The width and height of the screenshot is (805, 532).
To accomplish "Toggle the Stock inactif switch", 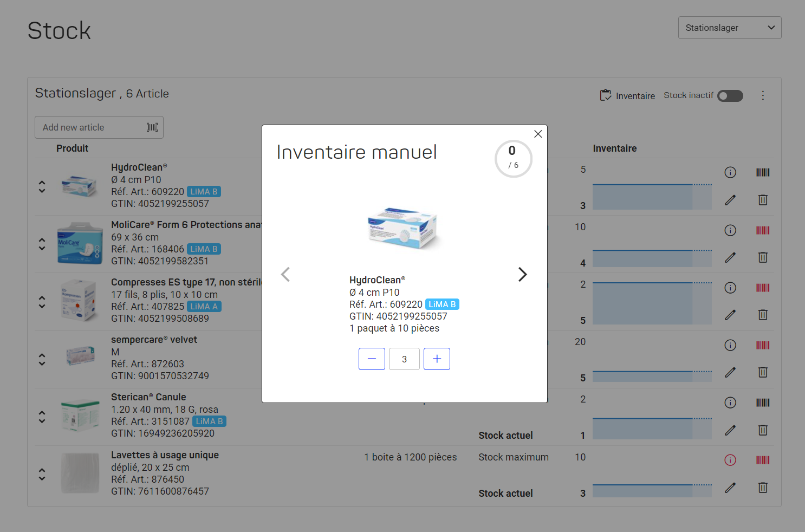I will [x=730, y=96].
